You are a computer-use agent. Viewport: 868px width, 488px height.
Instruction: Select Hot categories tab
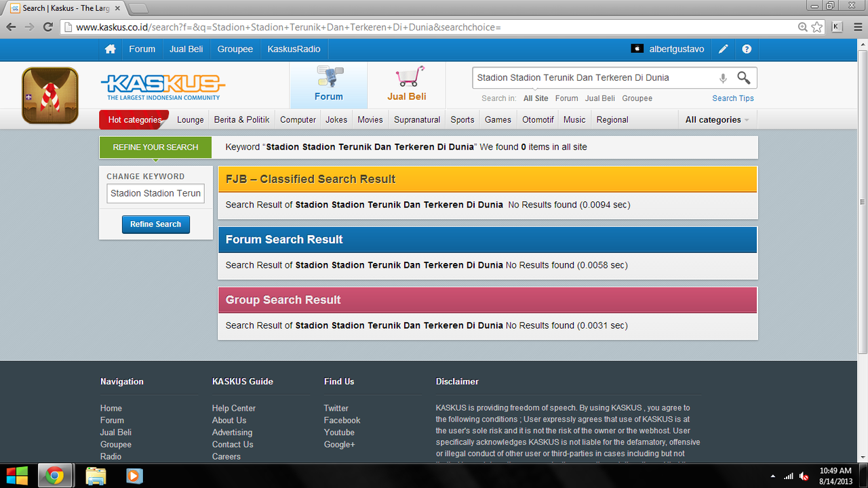click(135, 120)
